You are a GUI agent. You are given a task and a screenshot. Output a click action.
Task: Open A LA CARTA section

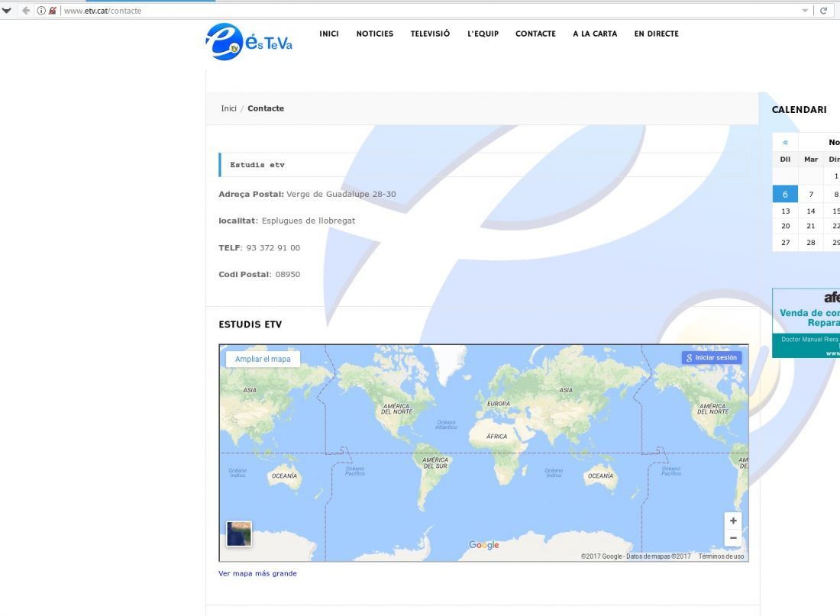(x=595, y=34)
